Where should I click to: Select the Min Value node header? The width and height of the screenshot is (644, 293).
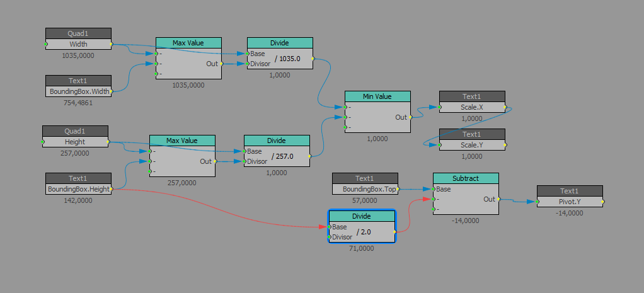pyautogui.click(x=377, y=96)
